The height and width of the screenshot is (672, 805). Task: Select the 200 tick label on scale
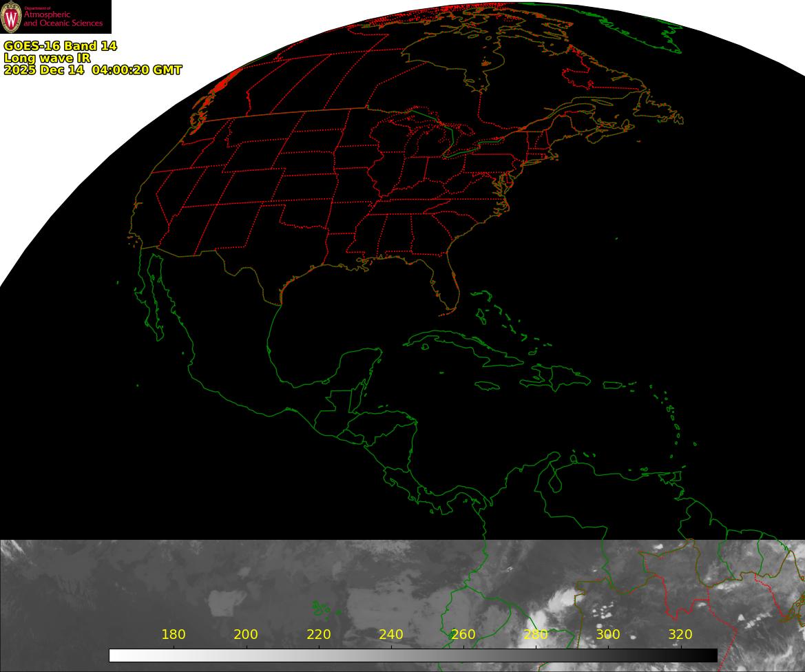click(246, 635)
